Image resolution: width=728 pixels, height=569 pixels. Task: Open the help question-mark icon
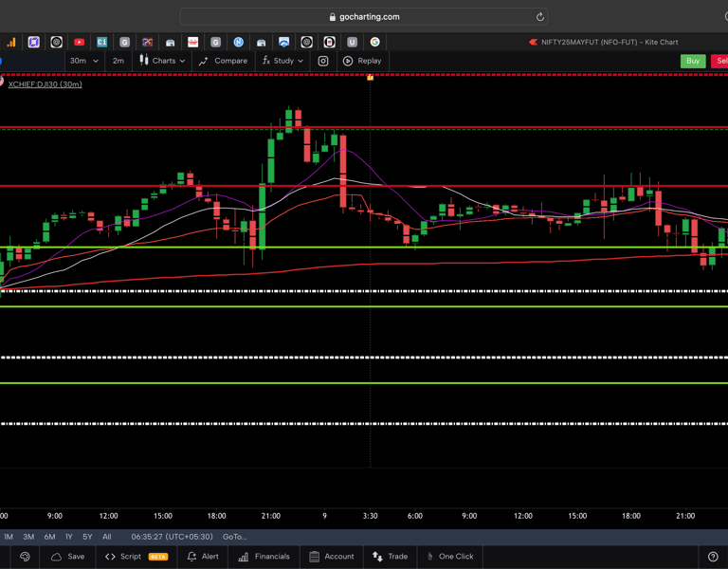[713, 557]
